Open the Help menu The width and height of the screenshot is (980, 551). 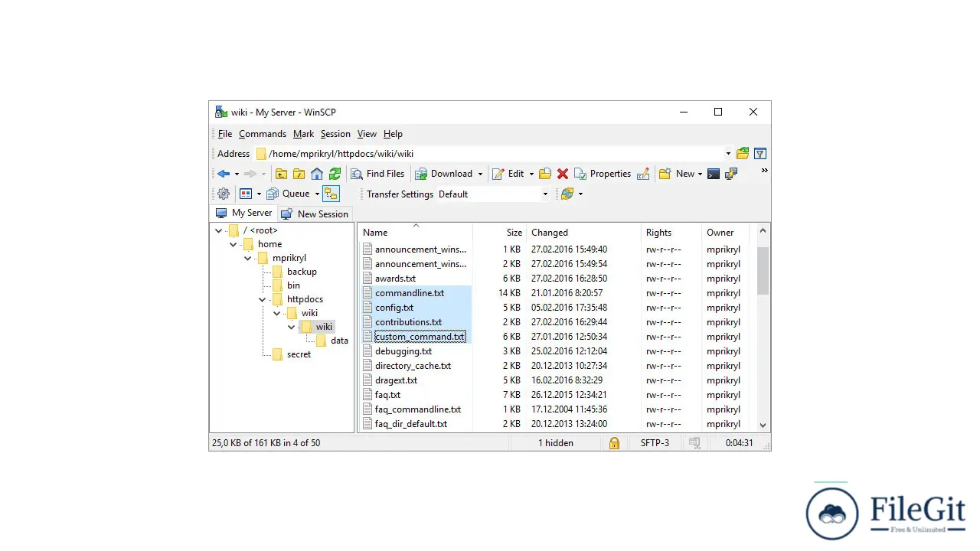pyautogui.click(x=393, y=134)
